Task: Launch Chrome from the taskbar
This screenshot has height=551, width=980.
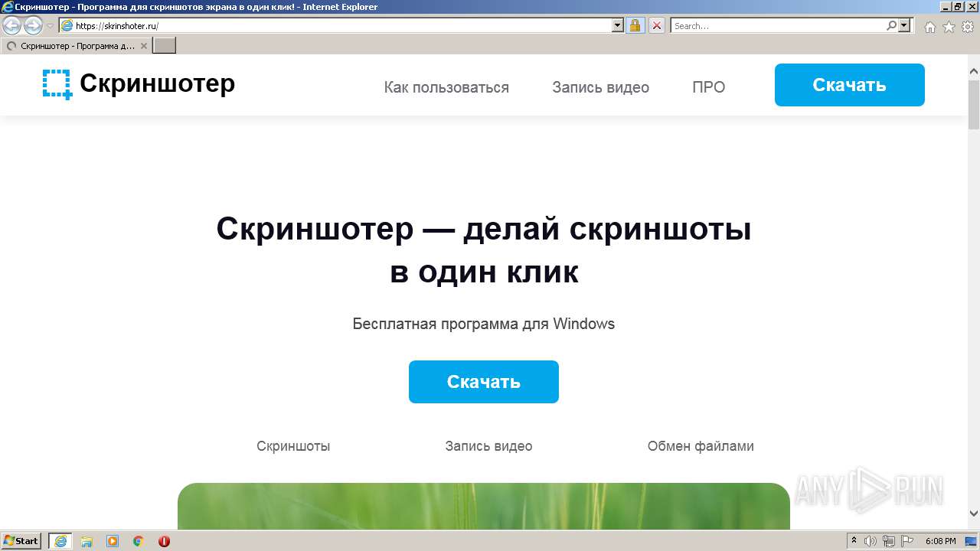Action: 139,541
